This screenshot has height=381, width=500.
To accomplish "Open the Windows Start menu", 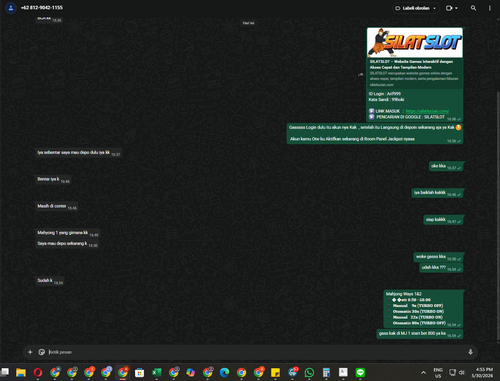I will point(5,372).
